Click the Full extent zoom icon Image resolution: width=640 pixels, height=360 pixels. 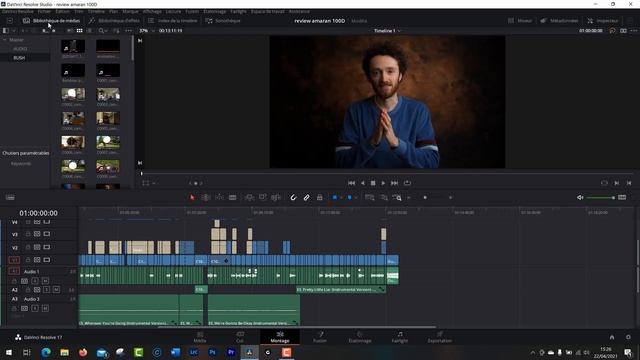point(369,198)
